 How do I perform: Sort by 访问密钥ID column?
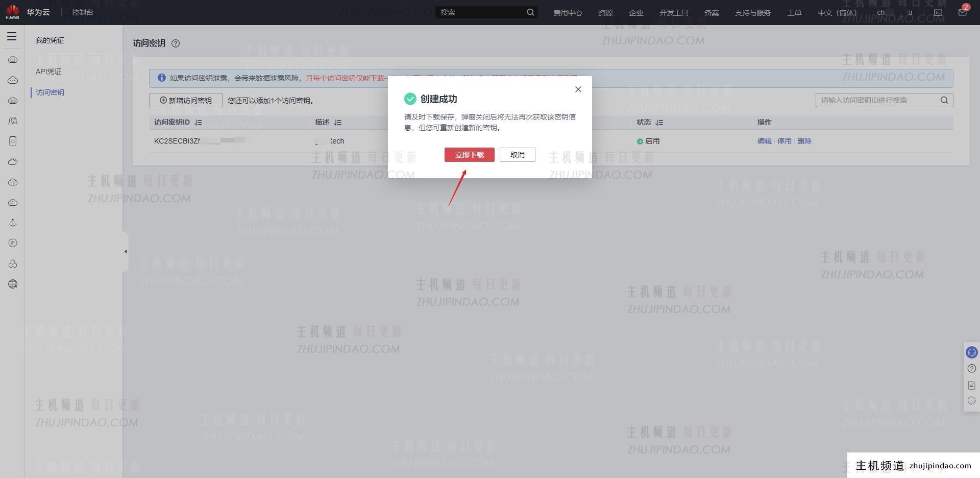pyautogui.click(x=199, y=123)
